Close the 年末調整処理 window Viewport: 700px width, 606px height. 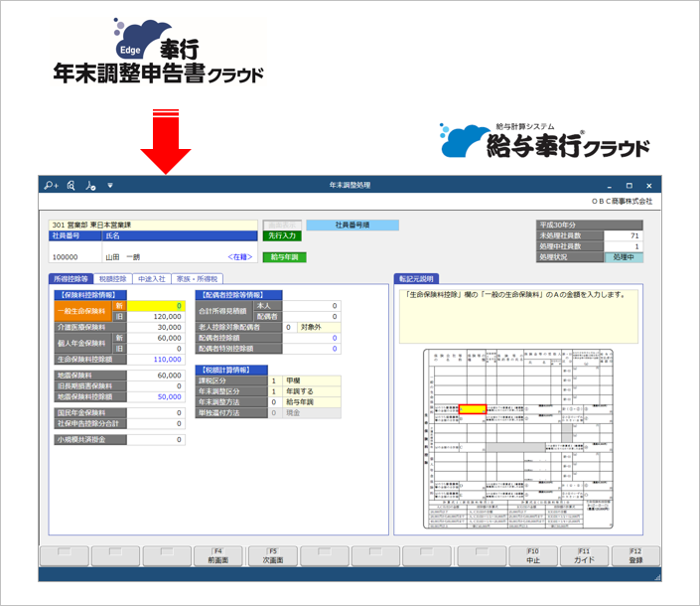649,186
